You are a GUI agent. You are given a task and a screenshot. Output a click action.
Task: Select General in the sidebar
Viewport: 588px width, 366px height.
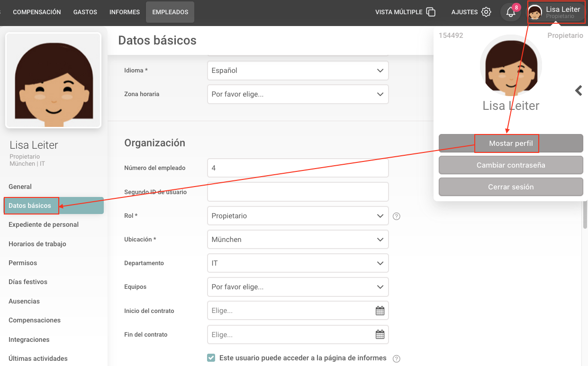pos(20,187)
